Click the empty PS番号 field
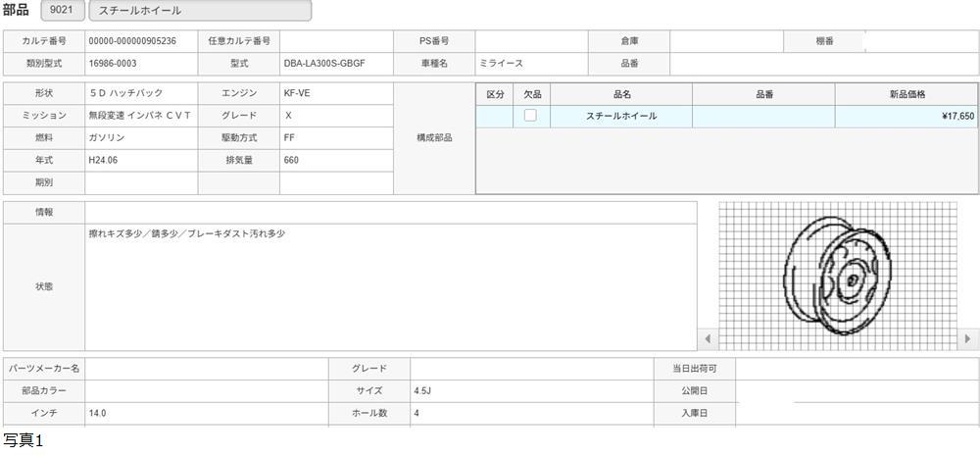Viewport: 980px width, 457px height. tap(531, 41)
